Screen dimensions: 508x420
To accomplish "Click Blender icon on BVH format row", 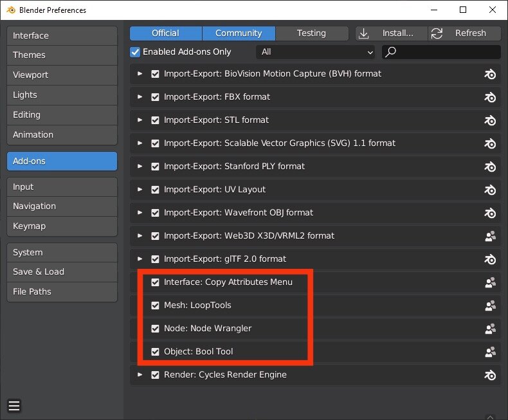I will pos(490,74).
